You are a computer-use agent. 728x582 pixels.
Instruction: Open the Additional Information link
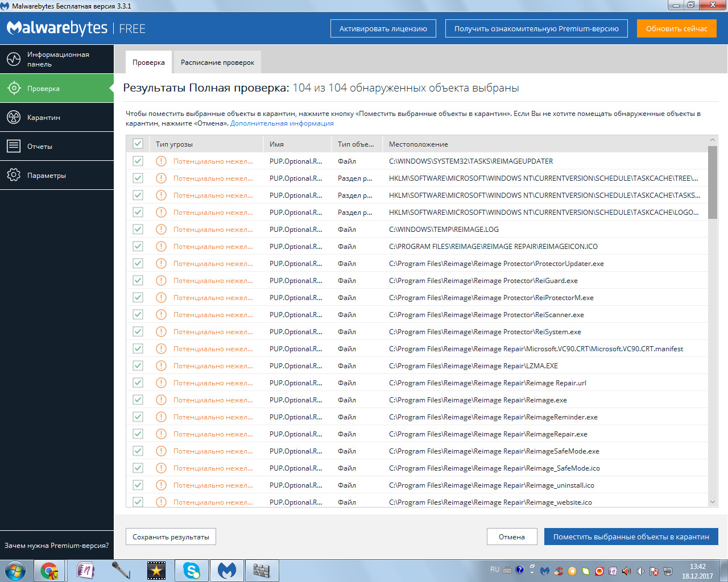(282, 123)
